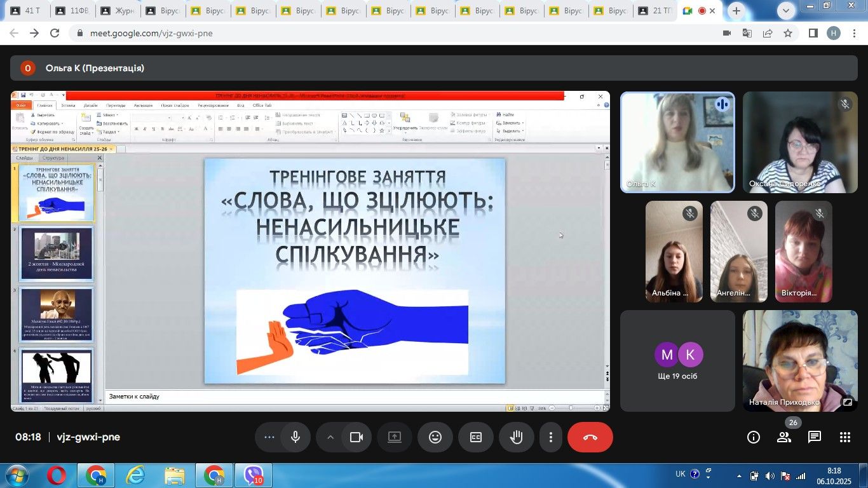This screenshot has width=868, height=488.
Task: Expand video settings chevron next to camera
Action: pos(330,437)
